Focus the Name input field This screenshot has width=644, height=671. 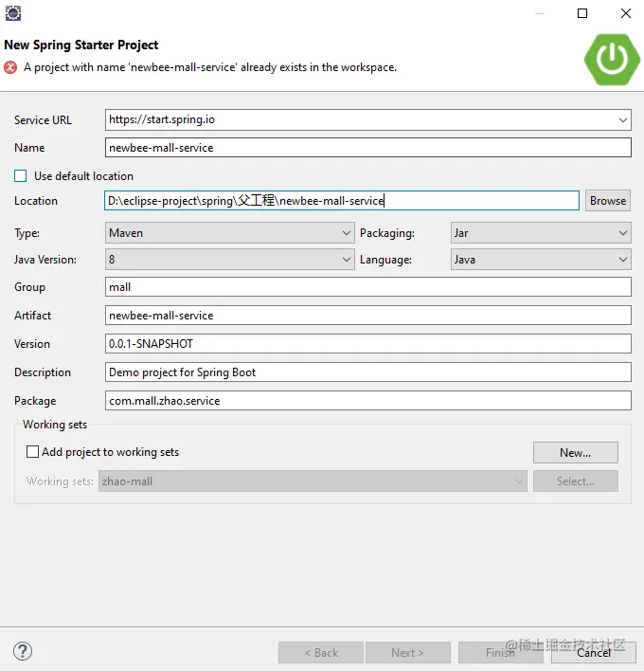pos(368,148)
